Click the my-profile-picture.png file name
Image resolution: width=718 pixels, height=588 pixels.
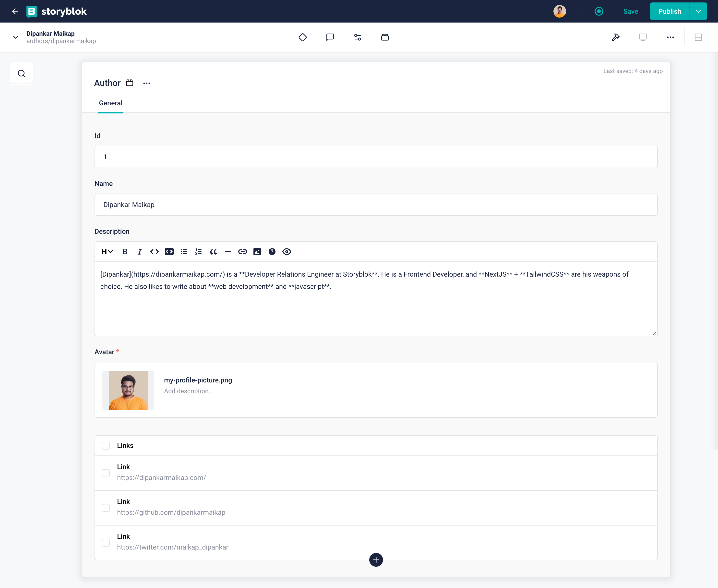point(198,380)
